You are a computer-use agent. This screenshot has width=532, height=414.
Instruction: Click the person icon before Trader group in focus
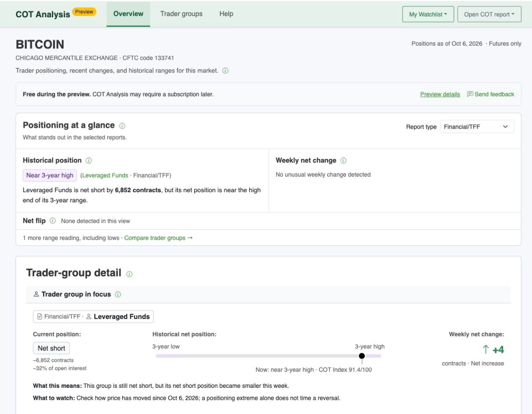pyautogui.click(x=36, y=295)
